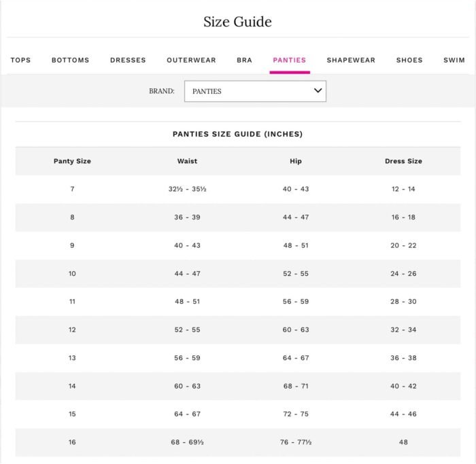Expand the Brand dropdown showing PANTIES
The image size is (476, 464).
(255, 91)
